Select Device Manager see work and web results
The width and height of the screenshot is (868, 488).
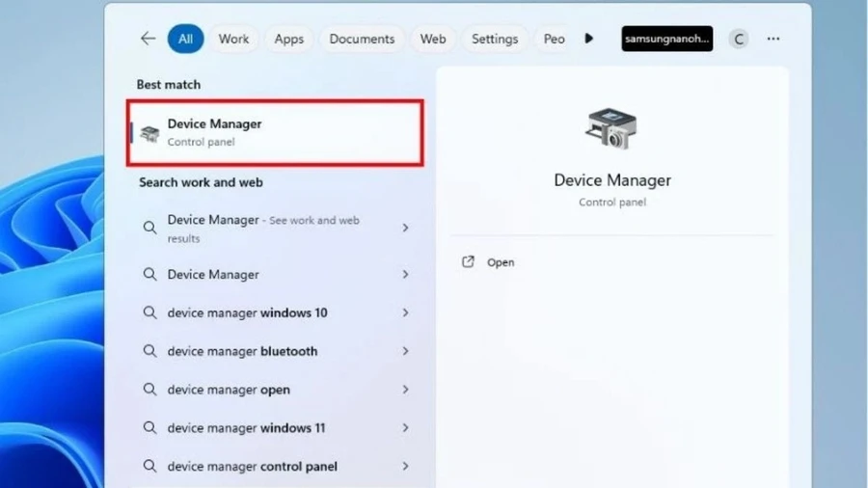click(x=275, y=228)
